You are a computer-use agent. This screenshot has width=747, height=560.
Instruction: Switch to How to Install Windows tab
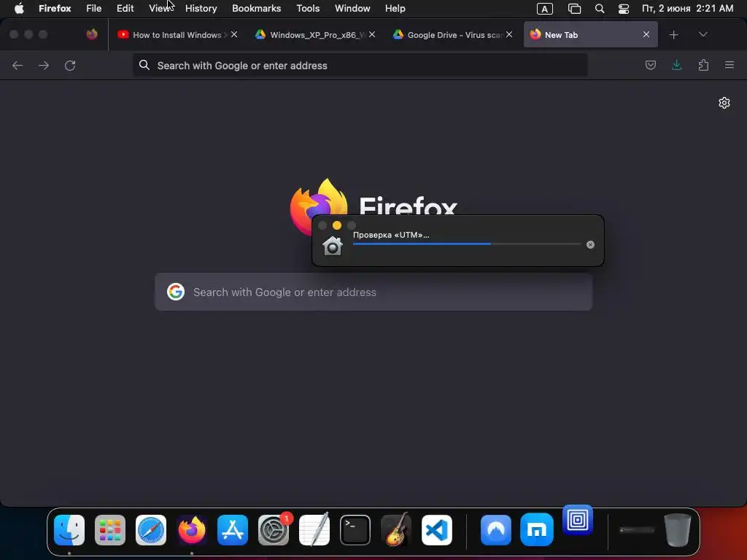coord(177,35)
